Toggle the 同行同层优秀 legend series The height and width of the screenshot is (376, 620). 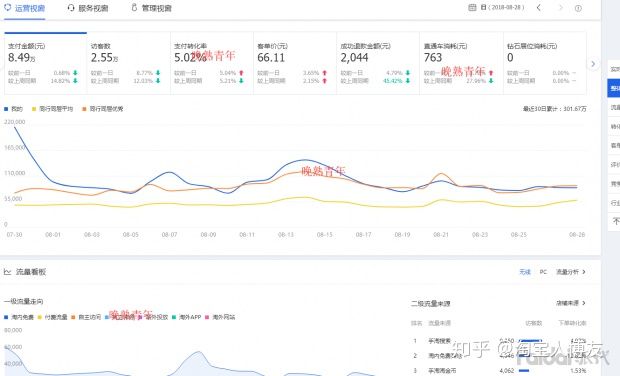coord(103,109)
